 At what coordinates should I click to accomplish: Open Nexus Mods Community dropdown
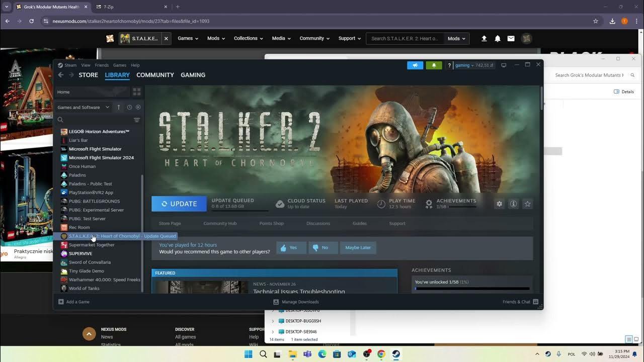click(314, 38)
